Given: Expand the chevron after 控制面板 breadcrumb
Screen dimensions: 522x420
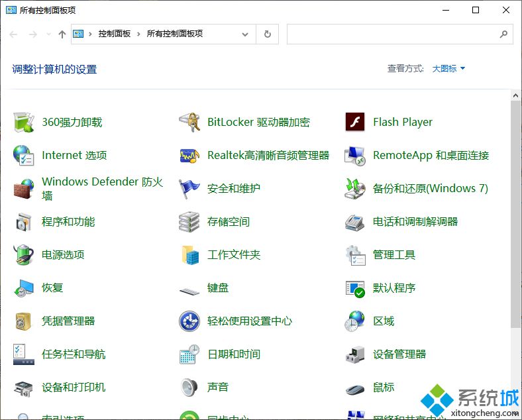Looking at the screenshot, I should tap(138, 34).
